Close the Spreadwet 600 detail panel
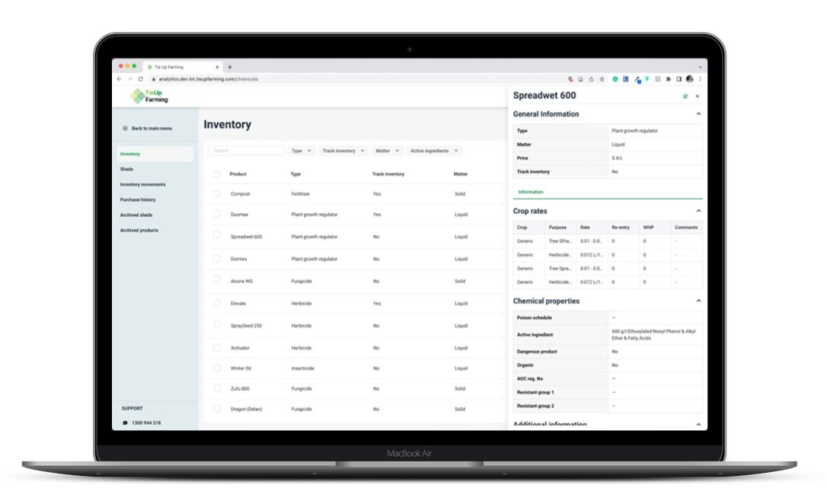Viewport: 827px width, 504px height. pos(697,97)
